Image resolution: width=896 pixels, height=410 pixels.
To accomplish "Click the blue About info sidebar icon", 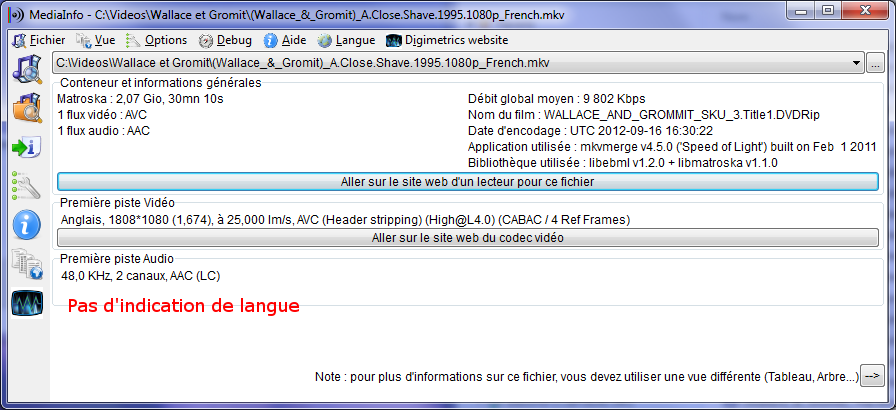I will (x=26, y=224).
